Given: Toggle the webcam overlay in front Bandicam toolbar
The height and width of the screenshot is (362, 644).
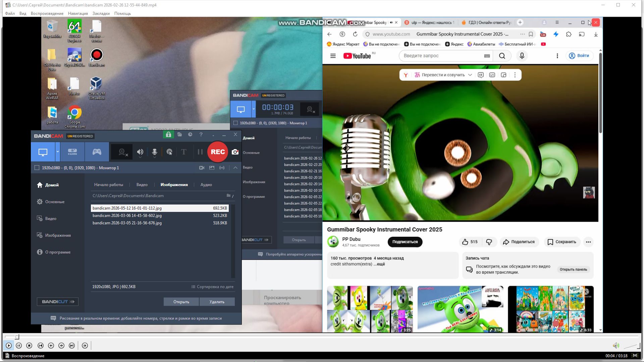Looking at the screenshot, I should pos(122,152).
